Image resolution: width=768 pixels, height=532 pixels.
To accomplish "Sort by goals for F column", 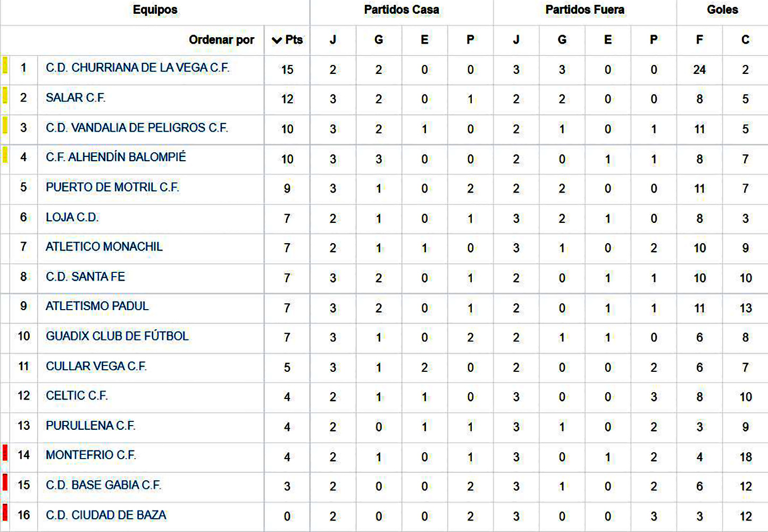I will pos(699,40).
